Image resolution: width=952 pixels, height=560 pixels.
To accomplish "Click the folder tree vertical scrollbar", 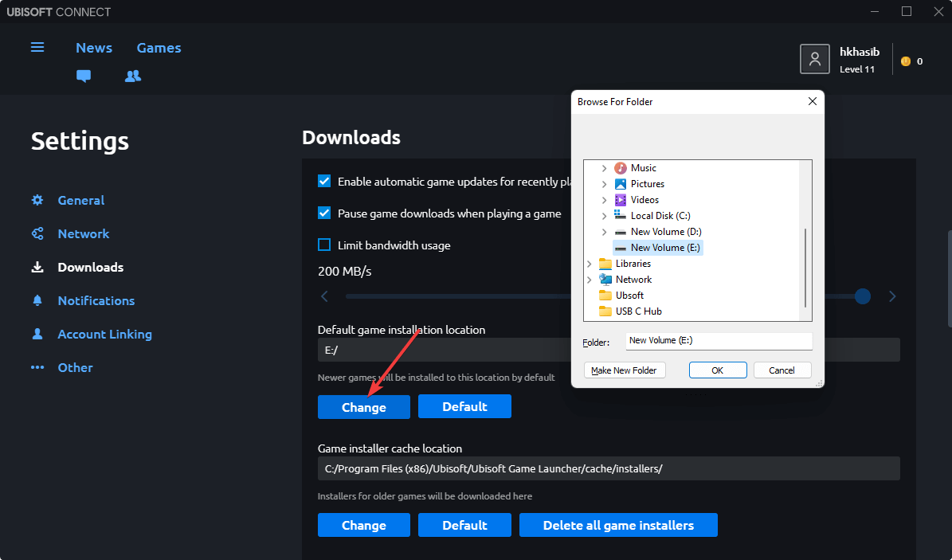I will click(805, 268).
